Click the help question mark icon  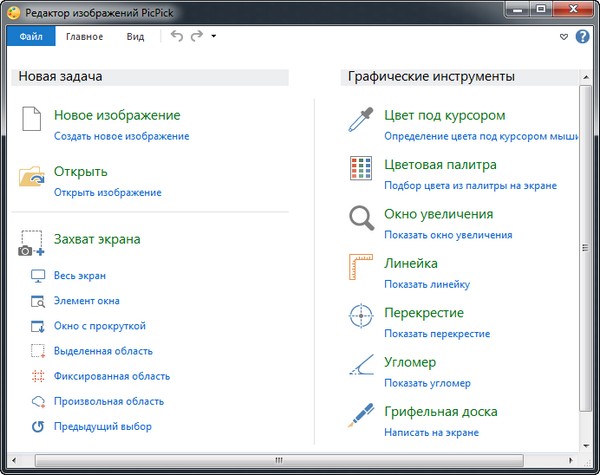582,37
